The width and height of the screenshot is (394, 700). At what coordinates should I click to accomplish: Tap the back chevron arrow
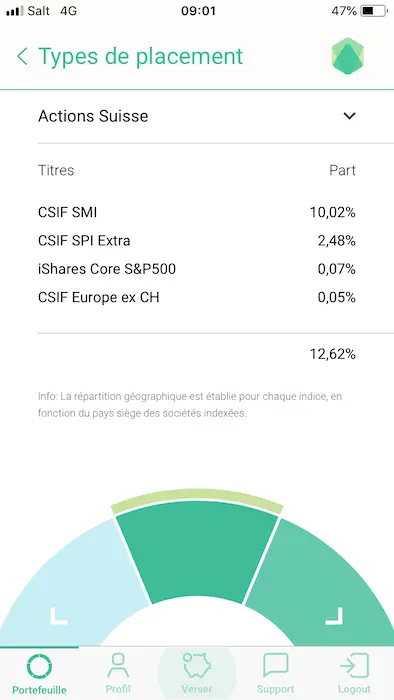pos(22,57)
